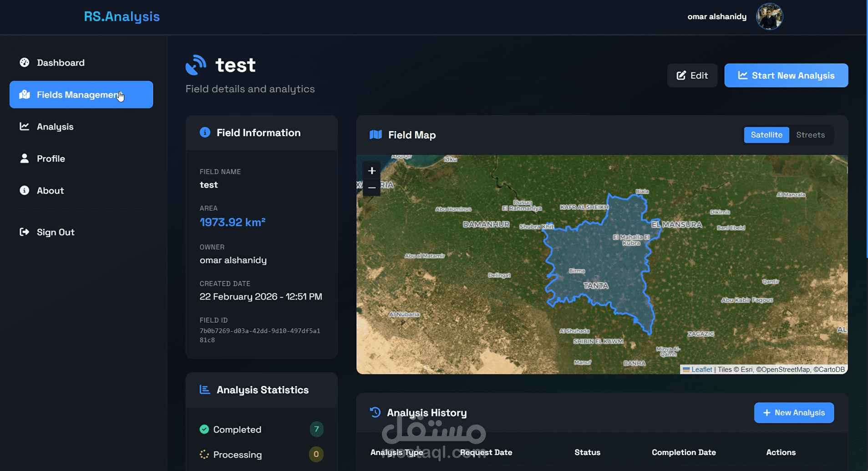Click the Status column header
This screenshot has width=868, height=471.
click(587, 452)
